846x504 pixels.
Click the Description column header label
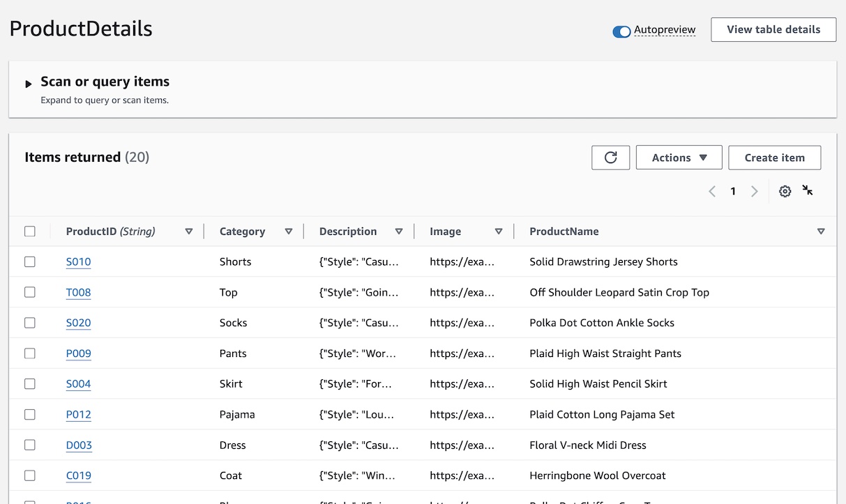[x=348, y=231]
